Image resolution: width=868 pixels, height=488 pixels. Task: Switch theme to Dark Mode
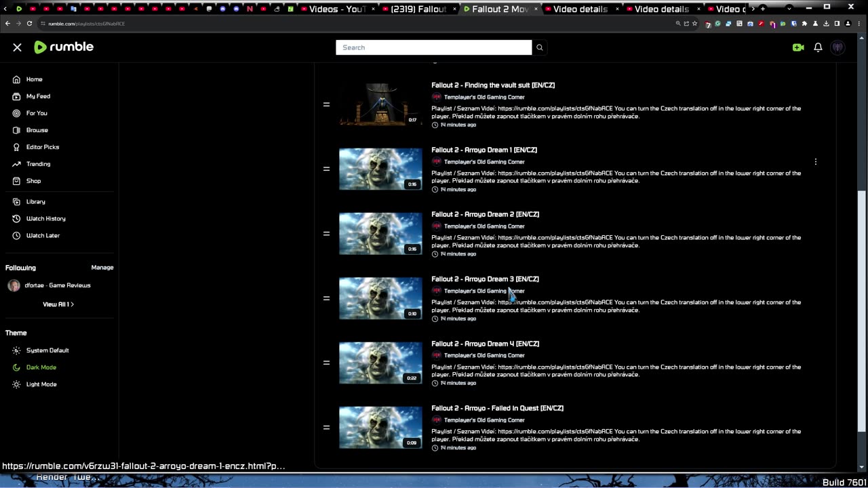35,367
